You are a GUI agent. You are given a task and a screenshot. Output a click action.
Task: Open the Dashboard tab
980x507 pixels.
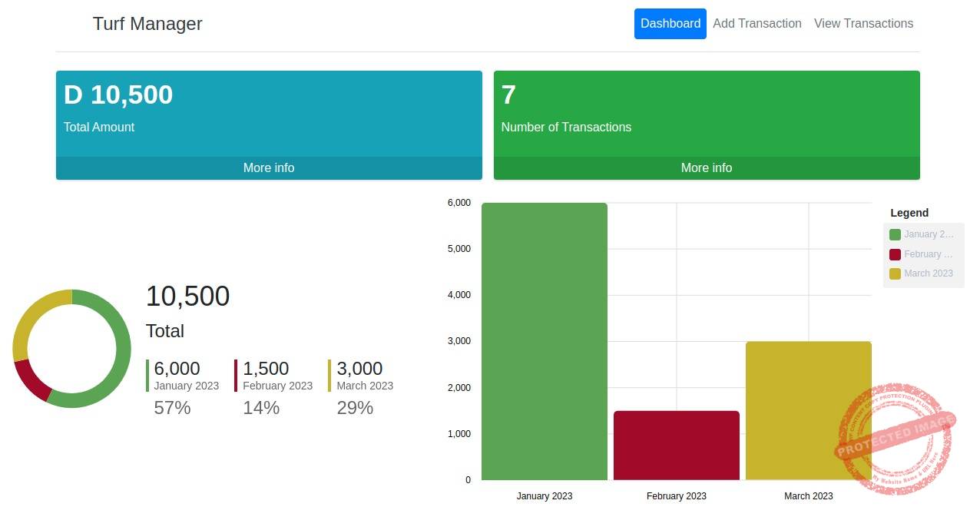click(x=670, y=24)
